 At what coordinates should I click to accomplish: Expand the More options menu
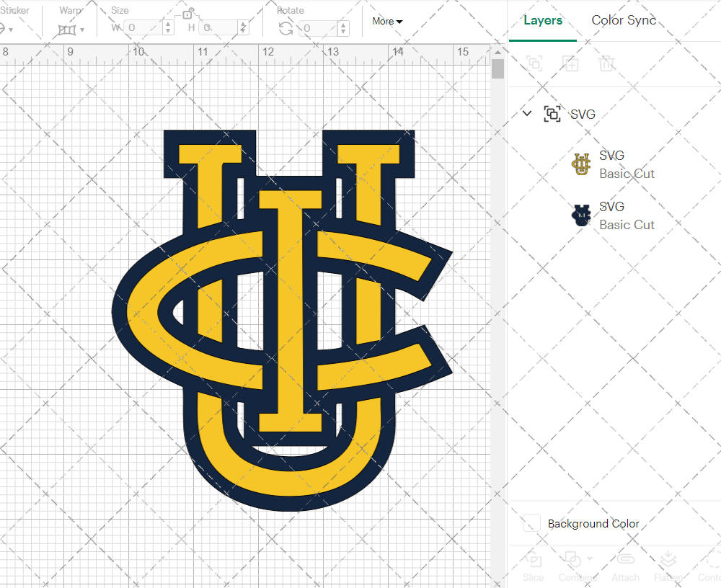click(x=386, y=22)
